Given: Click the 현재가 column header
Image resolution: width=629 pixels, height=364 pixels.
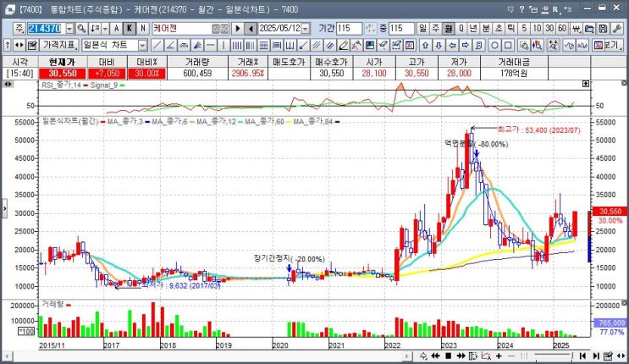Looking at the screenshot, I should click(62, 62).
